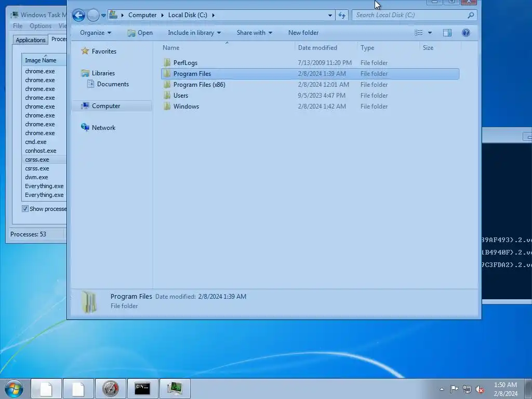The width and height of the screenshot is (532, 399).
Task: Open Action Center flag icon
Action: click(x=454, y=389)
